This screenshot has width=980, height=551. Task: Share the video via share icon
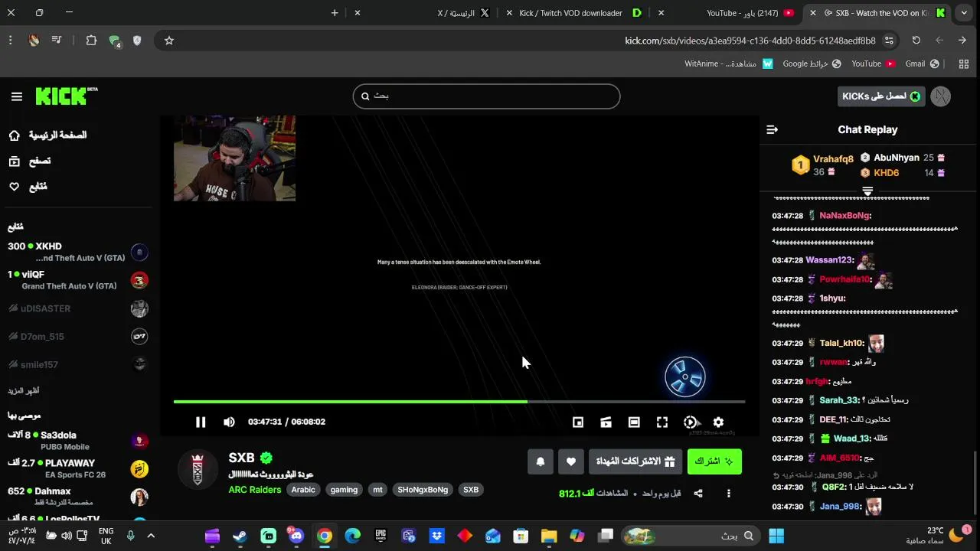click(698, 494)
